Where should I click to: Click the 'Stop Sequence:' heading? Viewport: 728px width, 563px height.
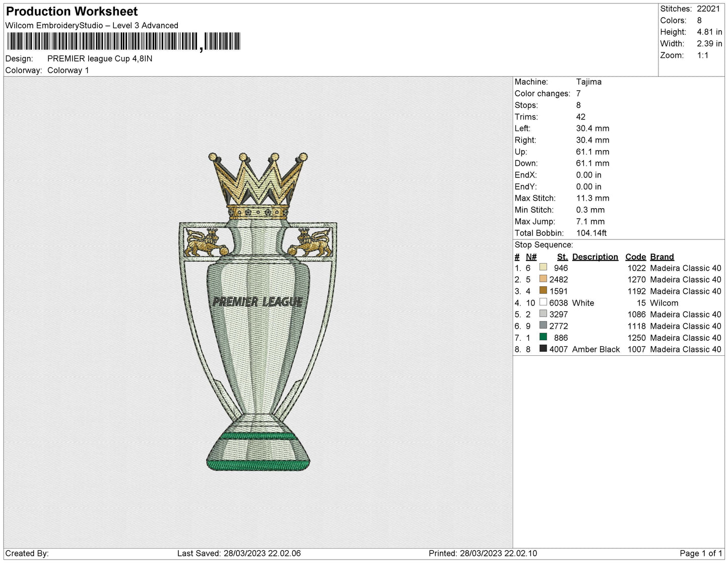(544, 245)
